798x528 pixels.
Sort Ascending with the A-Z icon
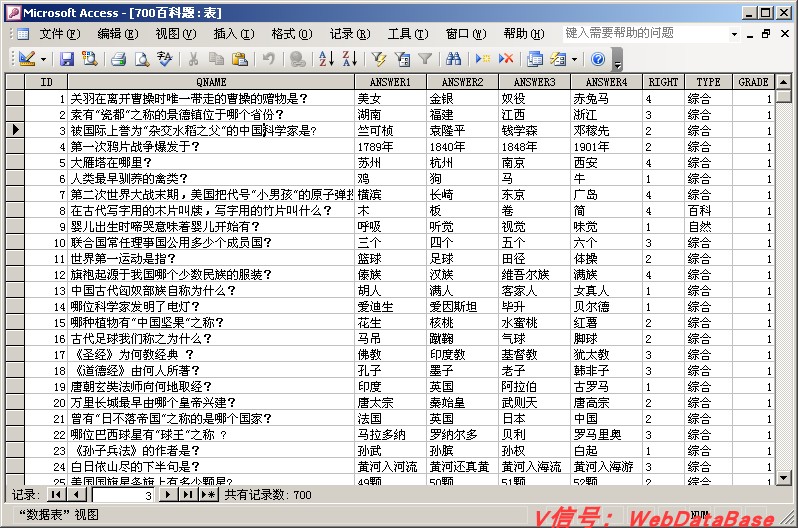tap(326, 59)
